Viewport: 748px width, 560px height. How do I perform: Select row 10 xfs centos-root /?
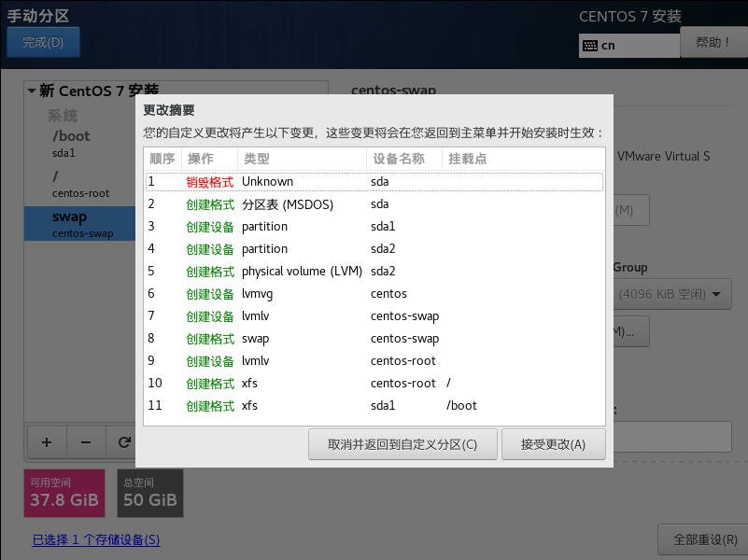click(x=374, y=384)
